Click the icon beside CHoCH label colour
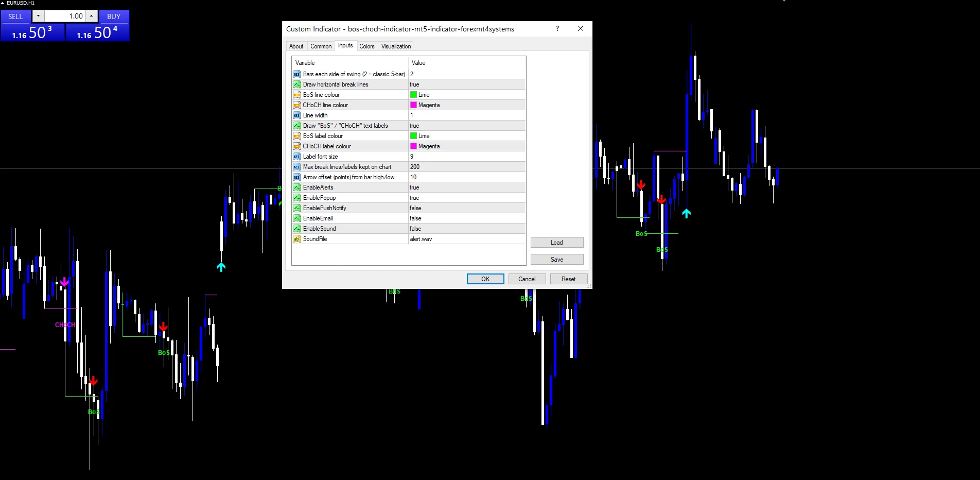The height and width of the screenshot is (480, 980). coord(296,146)
